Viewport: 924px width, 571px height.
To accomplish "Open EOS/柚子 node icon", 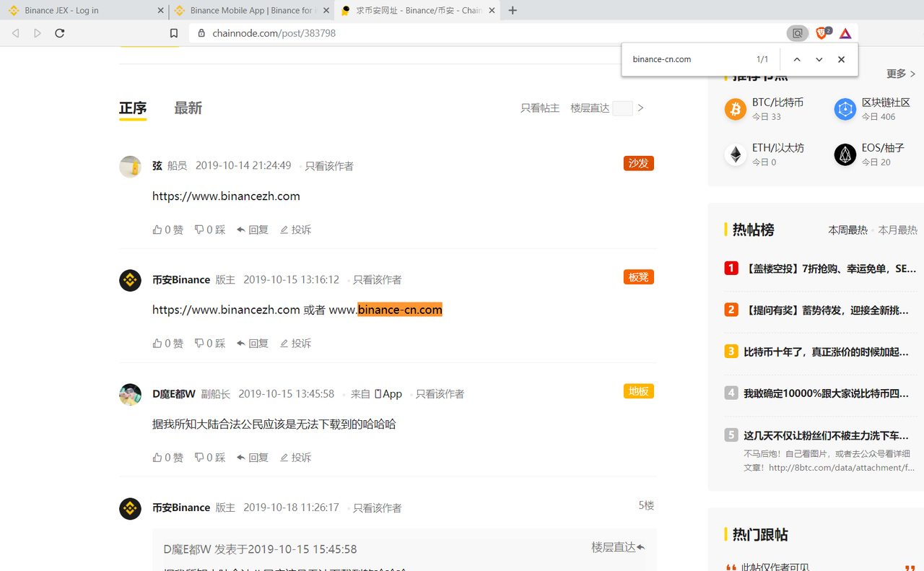I will [x=845, y=154].
